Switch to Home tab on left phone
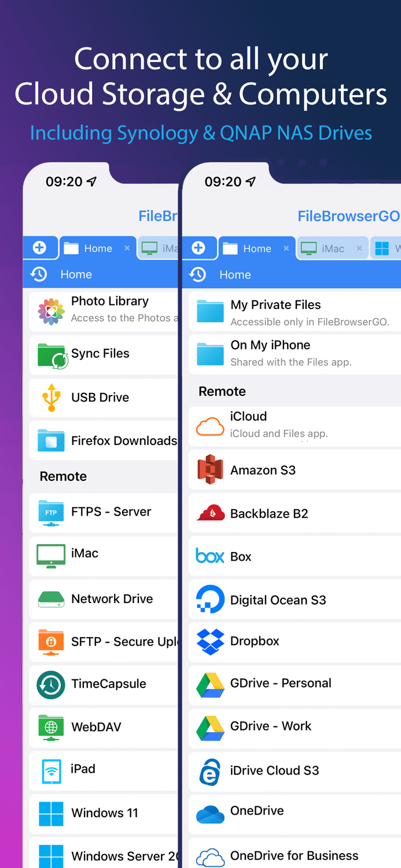 click(97, 248)
